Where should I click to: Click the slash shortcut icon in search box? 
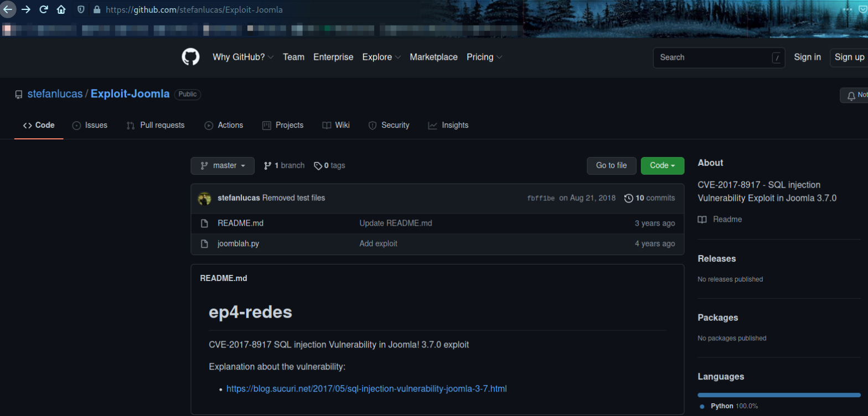click(x=777, y=58)
